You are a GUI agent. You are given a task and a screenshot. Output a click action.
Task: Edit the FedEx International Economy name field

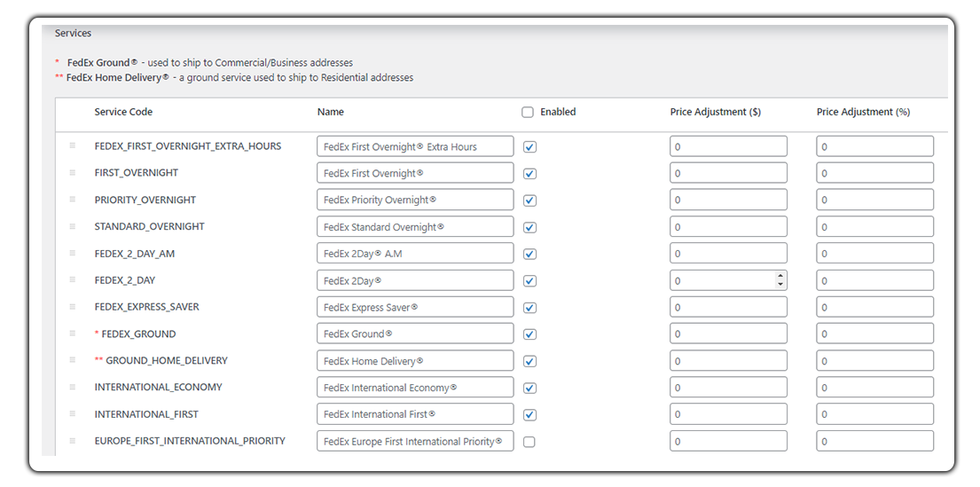pyautogui.click(x=415, y=388)
